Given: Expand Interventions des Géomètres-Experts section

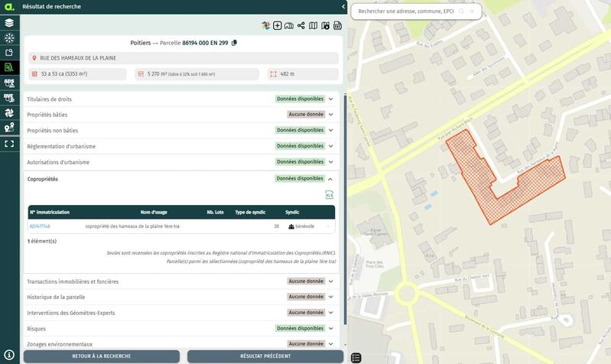Looking at the screenshot, I should (x=331, y=313).
